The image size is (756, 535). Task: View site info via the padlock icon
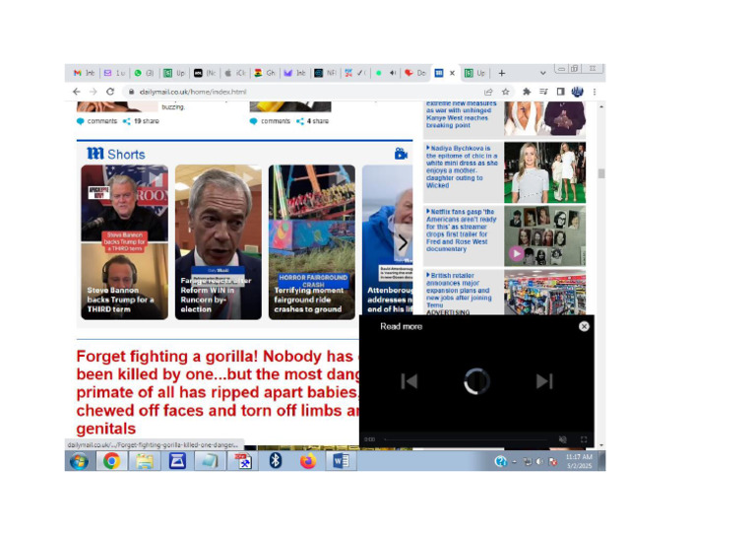click(131, 92)
